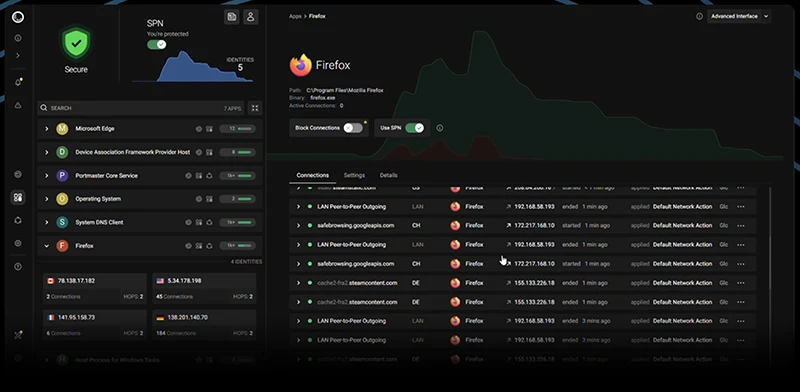Click the settings-override icon in Device Association row
The height and width of the screenshot is (392, 800).
tap(209, 152)
